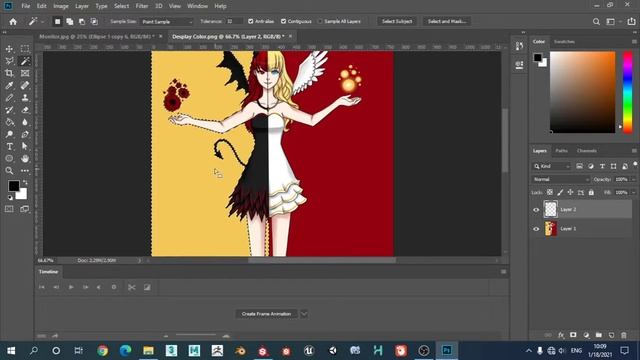Switch to Swatches panel tab

coord(564,42)
